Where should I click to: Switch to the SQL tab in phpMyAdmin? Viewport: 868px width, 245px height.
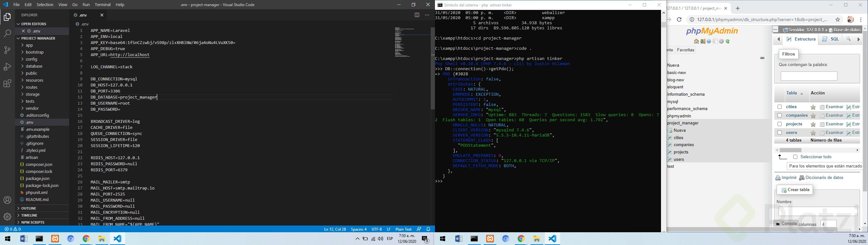(830, 39)
